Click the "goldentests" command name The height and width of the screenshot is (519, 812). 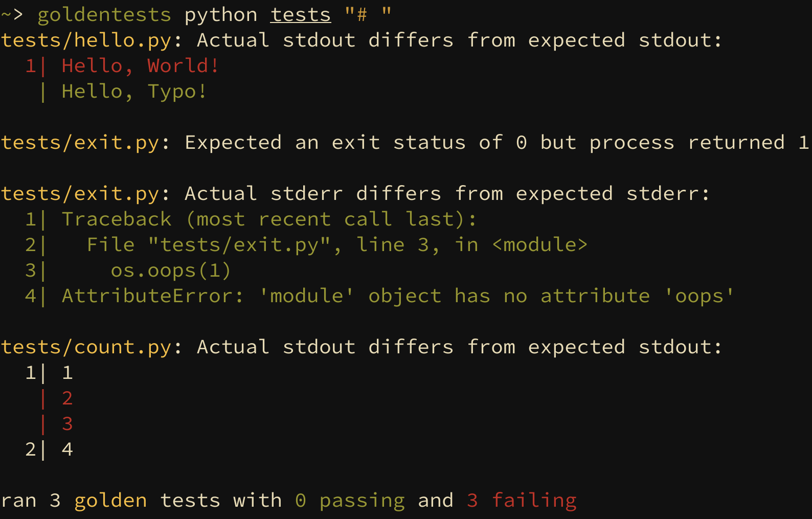104,15
